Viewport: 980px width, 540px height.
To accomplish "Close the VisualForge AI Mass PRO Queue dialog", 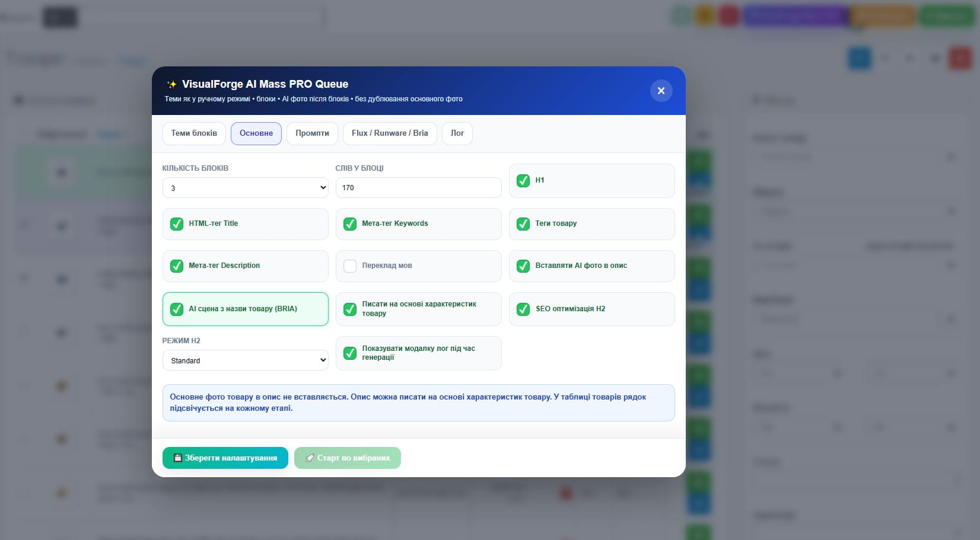I will click(x=661, y=91).
